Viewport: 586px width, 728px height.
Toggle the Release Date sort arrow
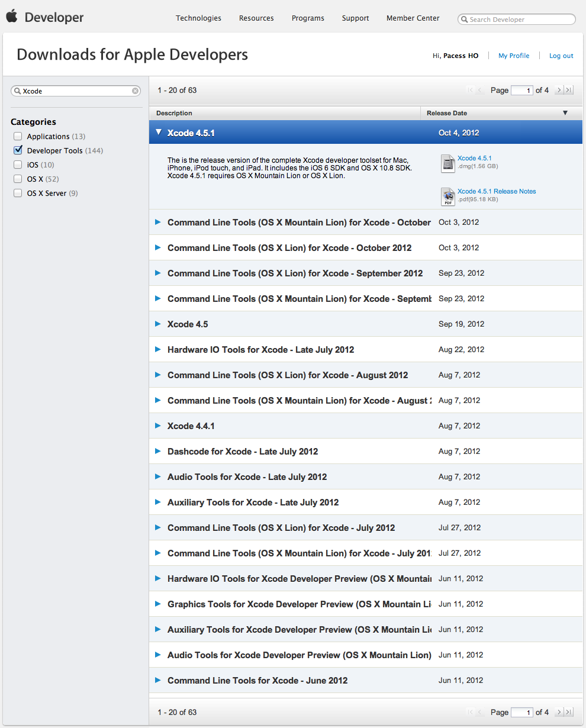[x=565, y=113]
